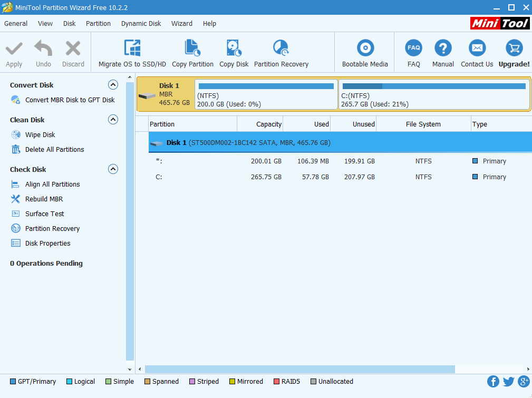The height and width of the screenshot is (398, 532).
Task: Select the Disk 1 MBR disk map header
Action: click(166, 94)
